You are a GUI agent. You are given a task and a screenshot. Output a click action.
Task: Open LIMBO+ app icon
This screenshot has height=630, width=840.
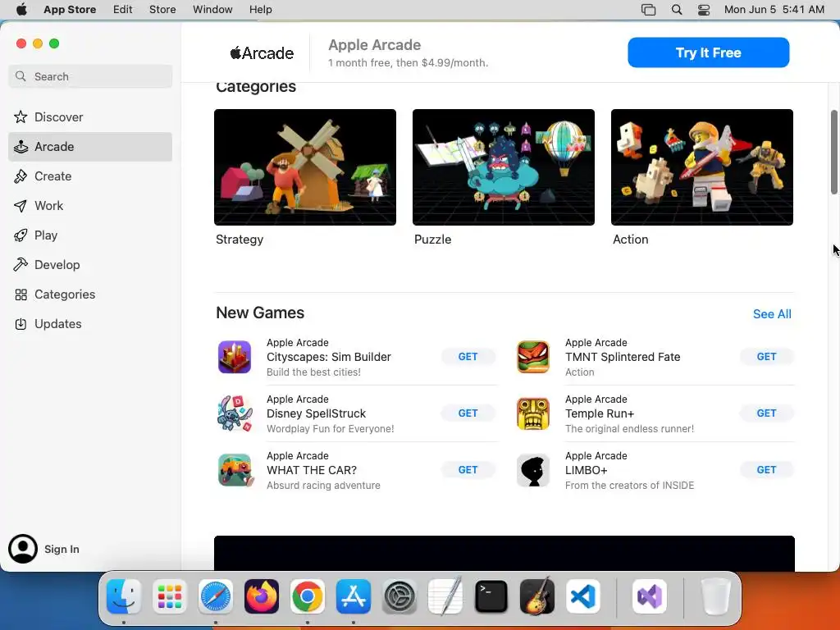point(533,470)
